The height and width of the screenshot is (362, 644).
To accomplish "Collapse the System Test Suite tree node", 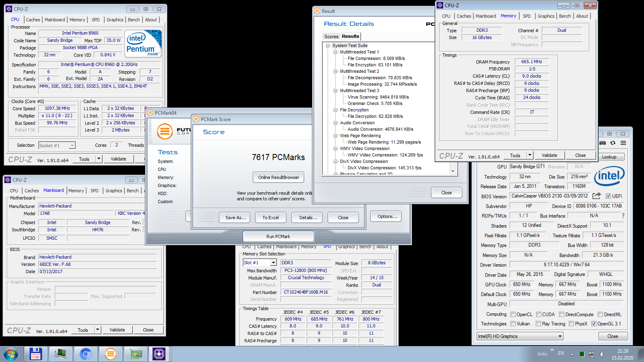I will (328, 45).
